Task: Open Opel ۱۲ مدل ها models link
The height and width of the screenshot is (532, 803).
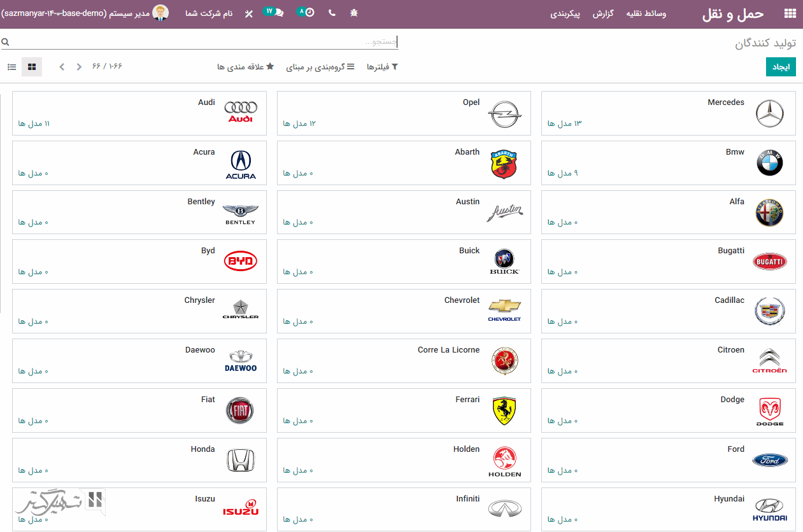Action: pos(299,123)
